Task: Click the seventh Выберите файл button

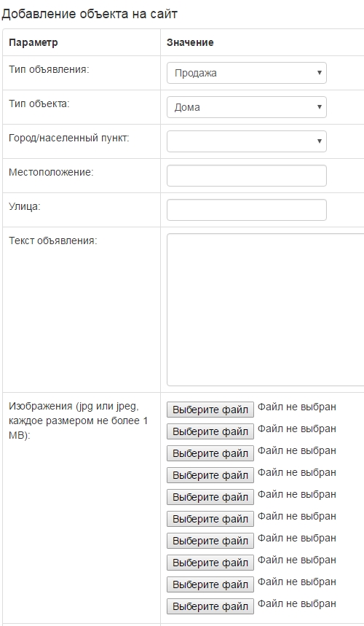Action: point(210,541)
